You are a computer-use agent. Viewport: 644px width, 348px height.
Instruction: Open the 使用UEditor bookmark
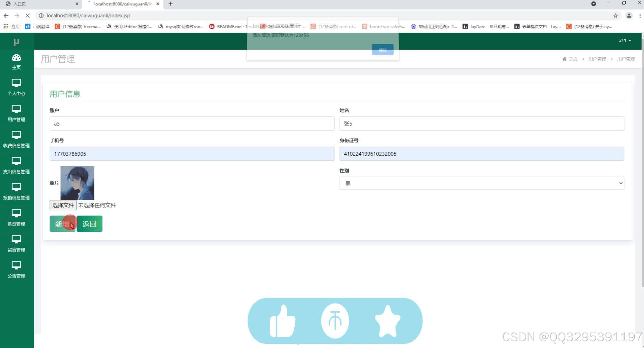[x=129, y=26]
